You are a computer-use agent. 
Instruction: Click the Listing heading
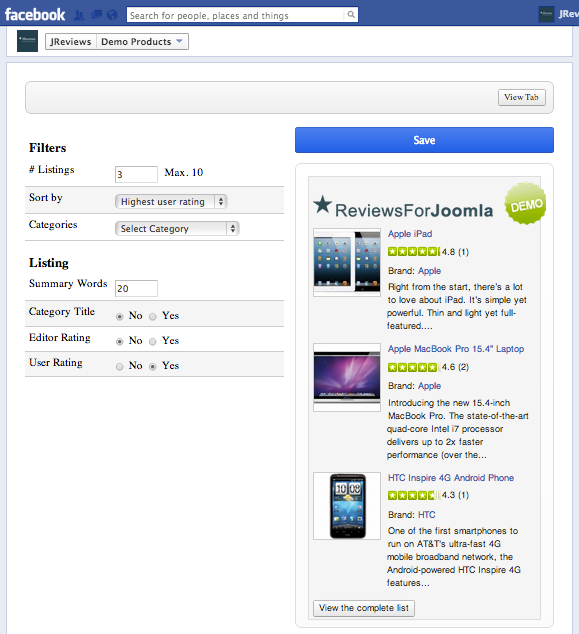click(49, 263)
